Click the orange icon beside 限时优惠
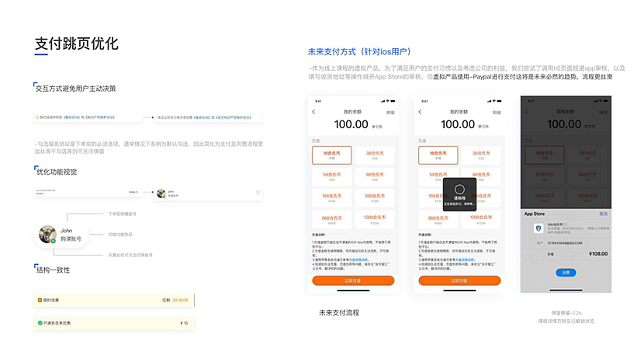This screenshot has width=644, height=362. 40,301
